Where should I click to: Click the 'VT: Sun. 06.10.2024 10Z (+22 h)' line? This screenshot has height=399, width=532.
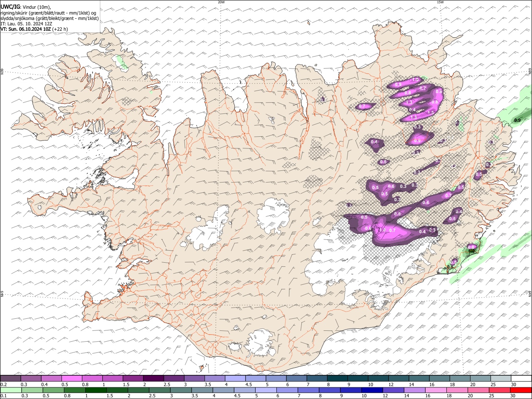[x=34, y=29]
